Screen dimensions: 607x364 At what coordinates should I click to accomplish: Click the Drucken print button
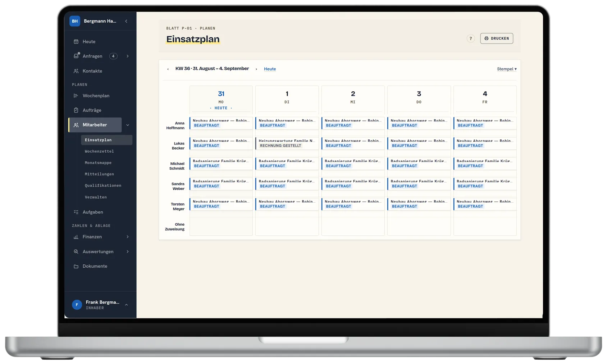tap(497, 38)
